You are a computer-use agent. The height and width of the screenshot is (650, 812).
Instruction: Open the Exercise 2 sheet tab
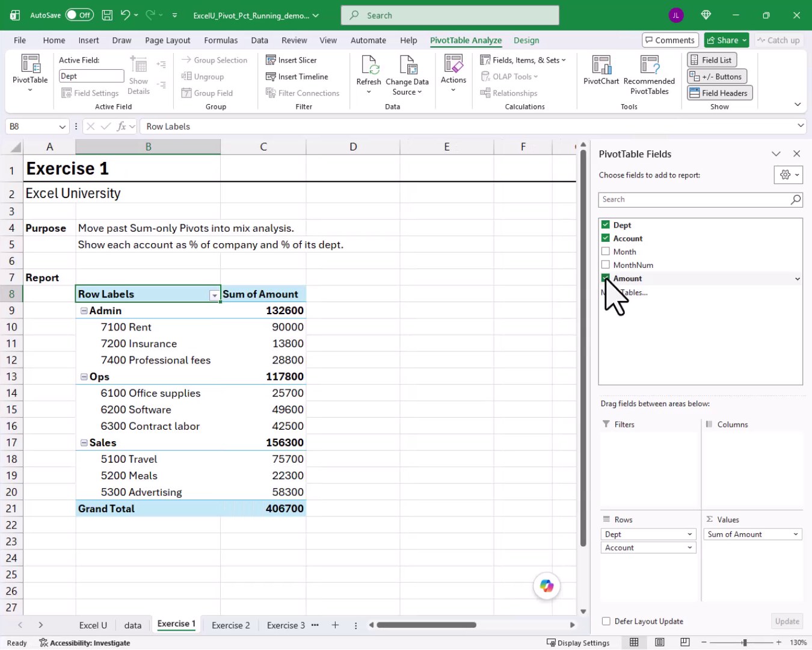[x=230, y=625]
